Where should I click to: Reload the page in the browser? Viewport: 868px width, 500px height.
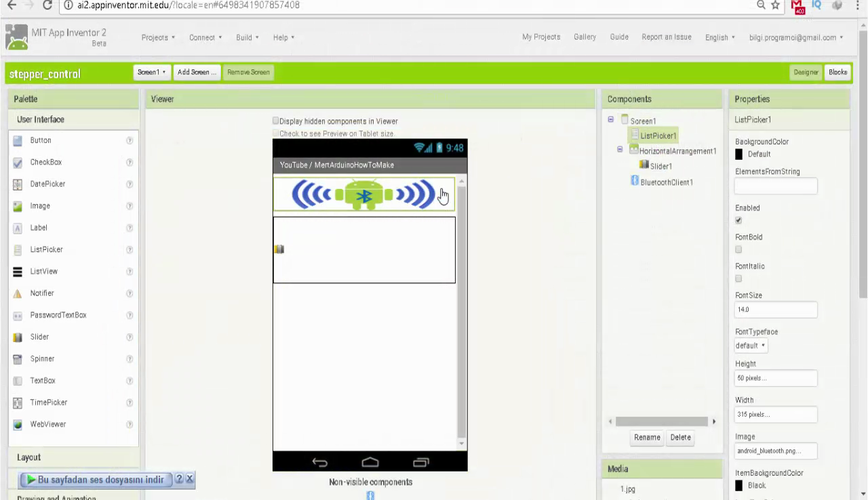[47, 5]
